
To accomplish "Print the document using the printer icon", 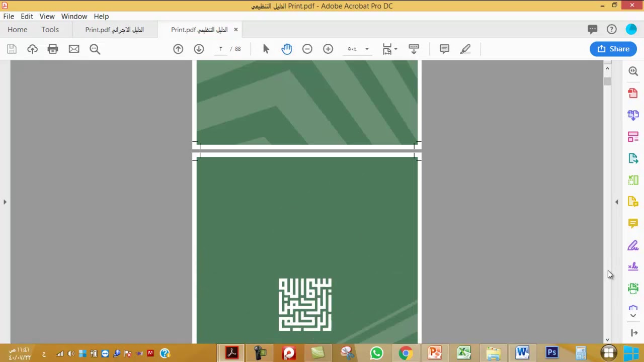I will pyautogui.click(x=53, y=49).
